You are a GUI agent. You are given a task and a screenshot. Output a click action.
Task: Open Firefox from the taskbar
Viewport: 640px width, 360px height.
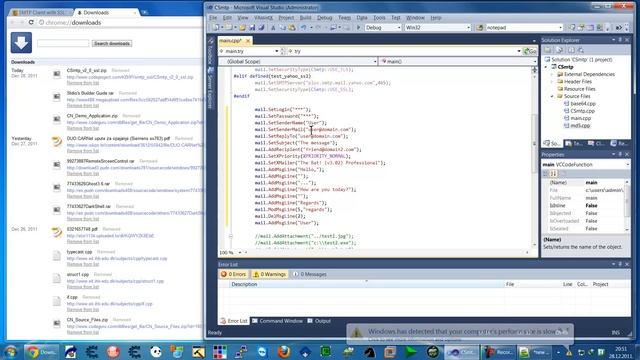[x=284, y=351]
